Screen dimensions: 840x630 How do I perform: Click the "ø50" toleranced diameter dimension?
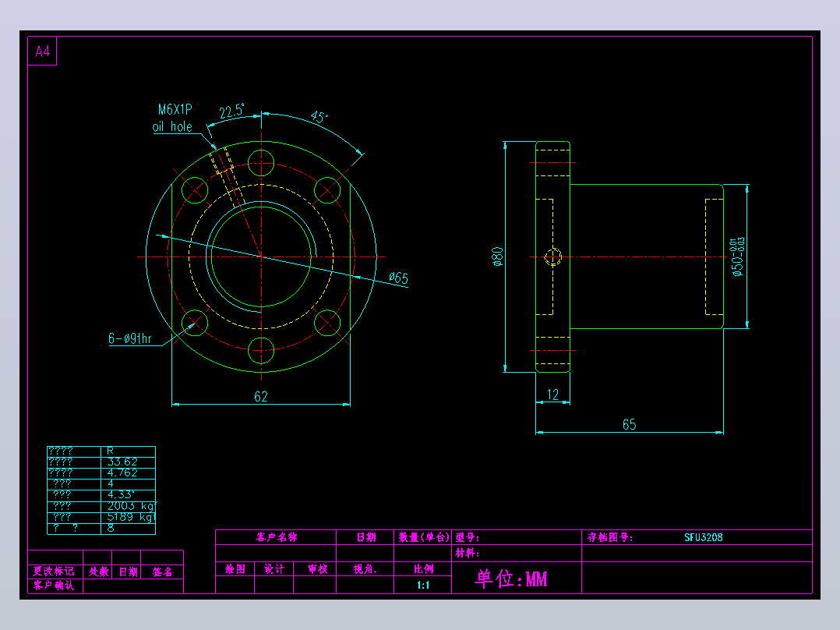[738, 257]
